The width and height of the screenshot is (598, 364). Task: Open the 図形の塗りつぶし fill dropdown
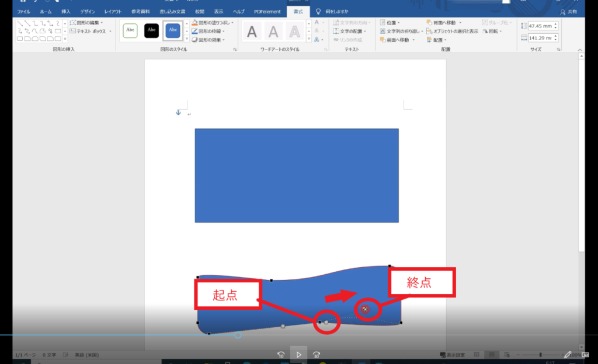(x=232, y=23)
